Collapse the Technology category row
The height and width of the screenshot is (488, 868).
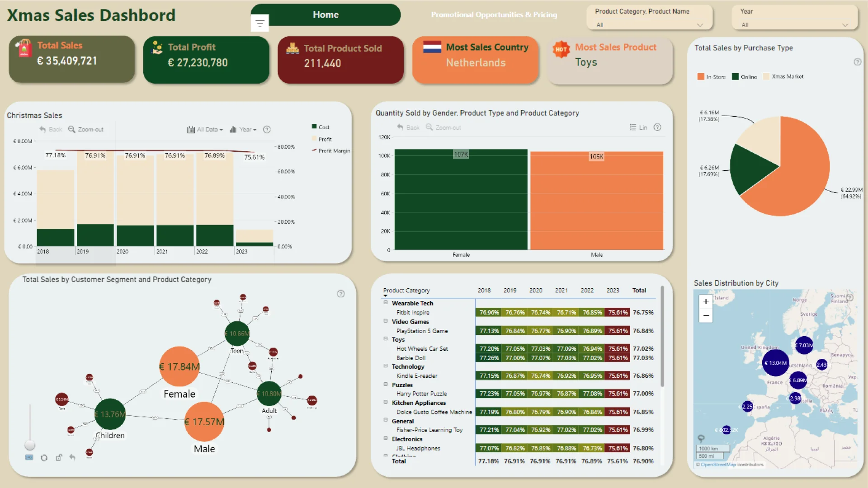tap(386, 366)
